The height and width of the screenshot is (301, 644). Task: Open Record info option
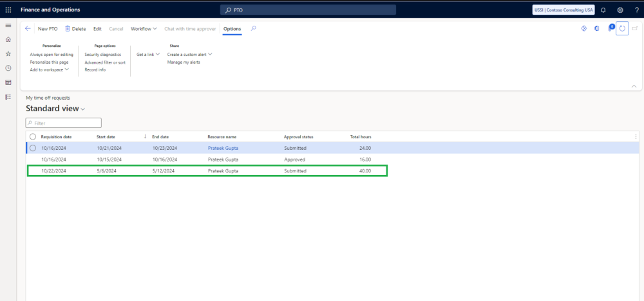(95, 69)
